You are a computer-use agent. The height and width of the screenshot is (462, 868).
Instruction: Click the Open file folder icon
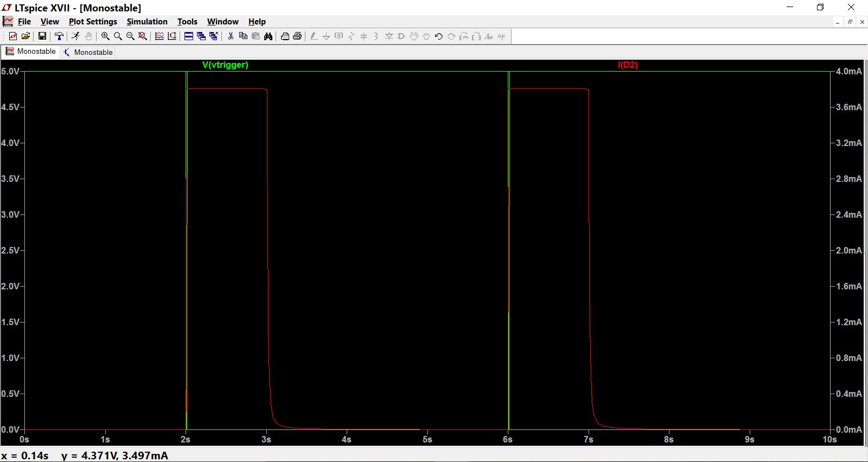25,36
